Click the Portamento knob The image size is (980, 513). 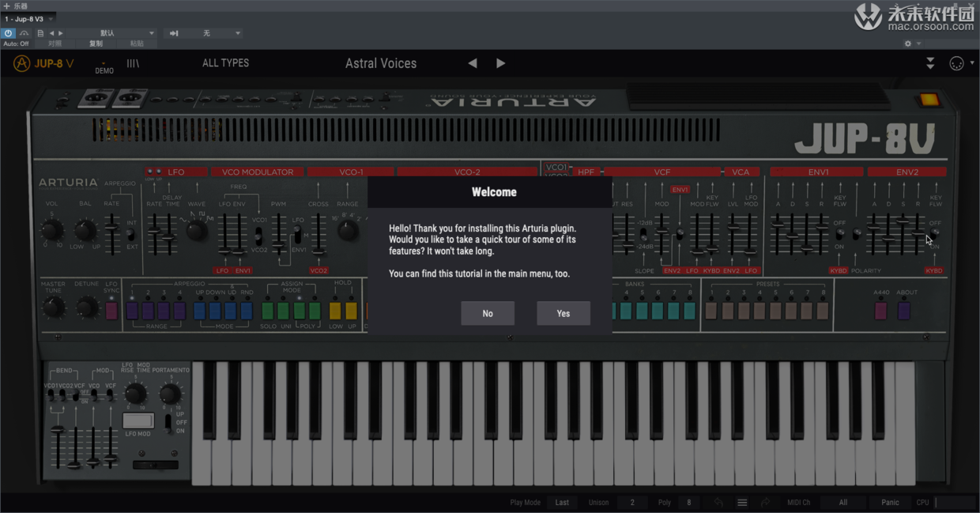coord(170,394)
